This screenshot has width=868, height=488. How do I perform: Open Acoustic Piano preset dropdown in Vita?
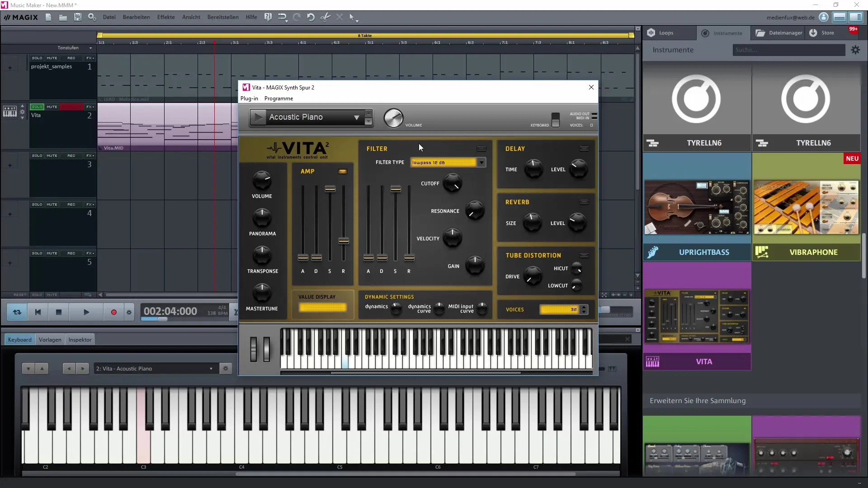(x=356, y=117)
